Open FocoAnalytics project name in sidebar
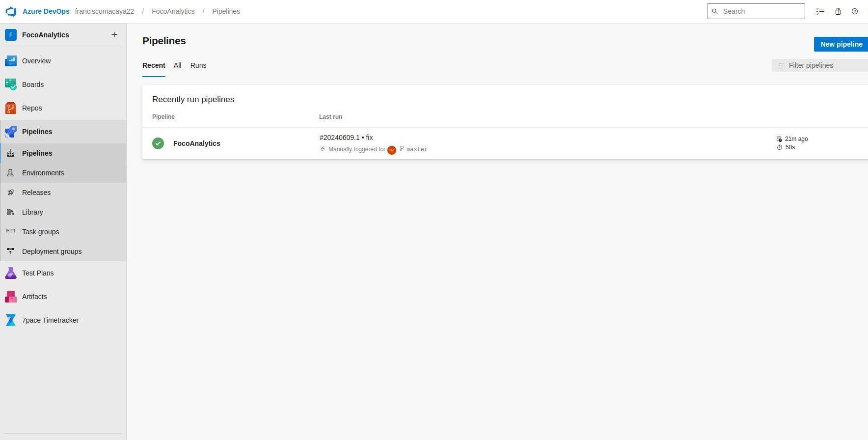This screenshot has width=868, height=440. pyautogui.click(x=46, y=35)
